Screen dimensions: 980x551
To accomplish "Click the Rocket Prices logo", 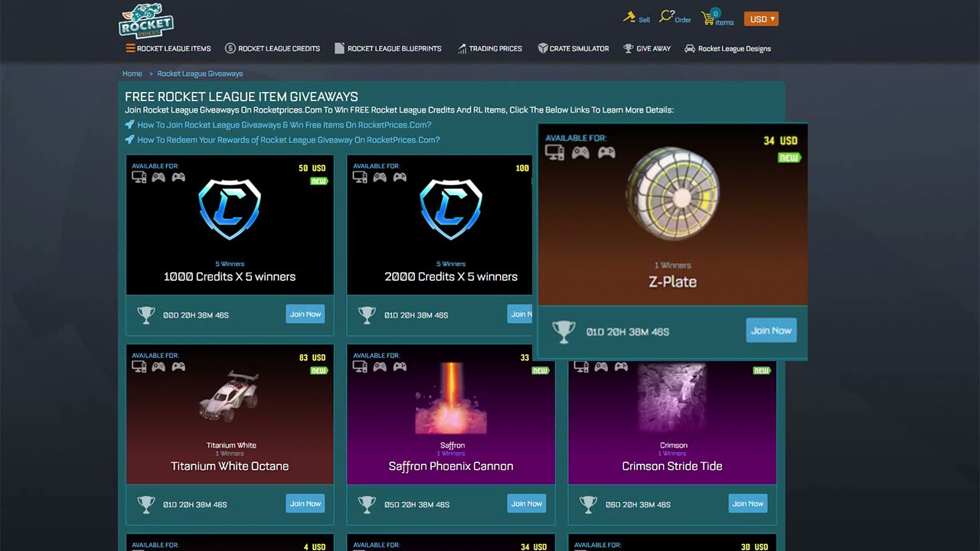I will [x=146, y=21].
